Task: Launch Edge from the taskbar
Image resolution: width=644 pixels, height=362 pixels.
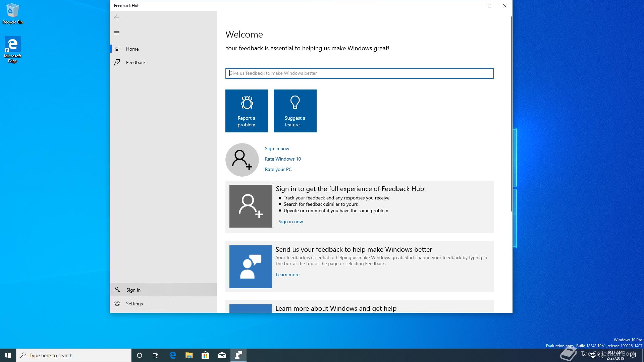Action: click(173, 355)
